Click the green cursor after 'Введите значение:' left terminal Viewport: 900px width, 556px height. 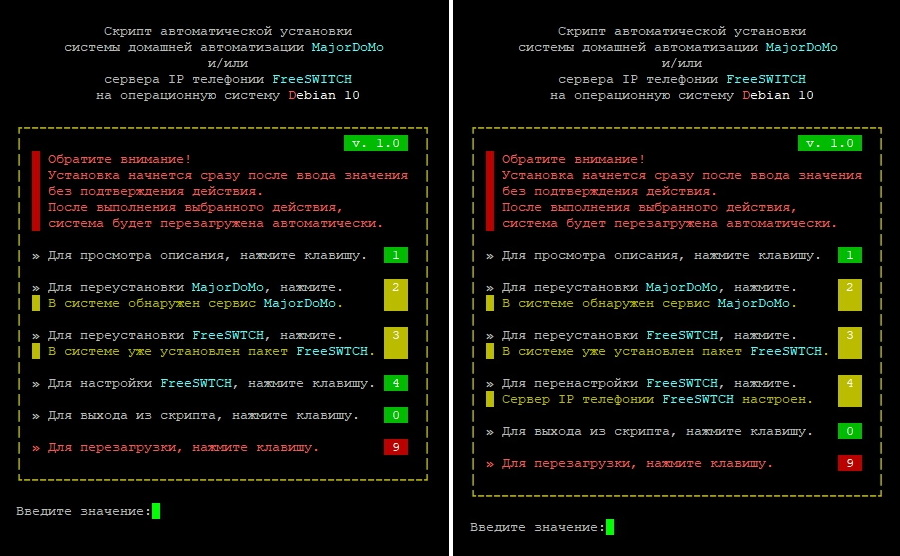(156, 511)
